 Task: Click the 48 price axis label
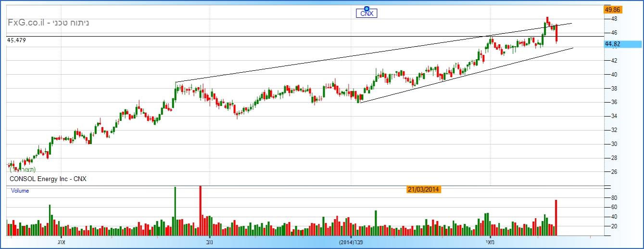(614, 19)
